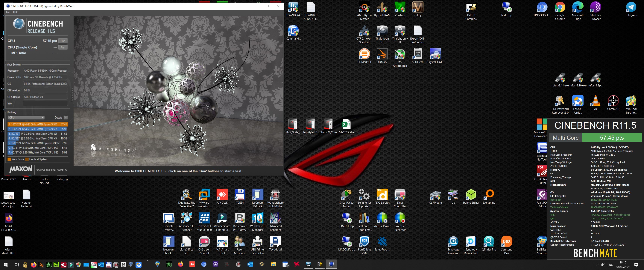The height and width of the screenshot is (270, 644).
Task: Open Everything search icon
Action: pos(488,197)
